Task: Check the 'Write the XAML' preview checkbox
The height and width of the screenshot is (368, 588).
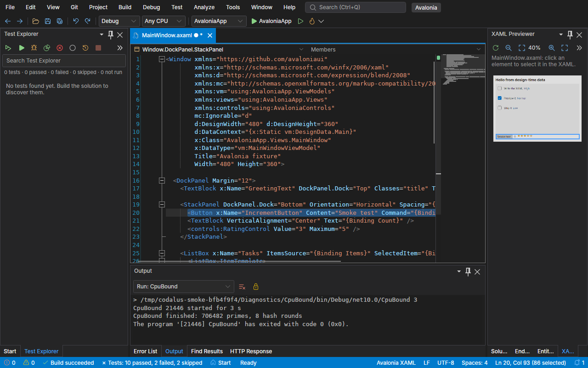Action: click(500, 88)
